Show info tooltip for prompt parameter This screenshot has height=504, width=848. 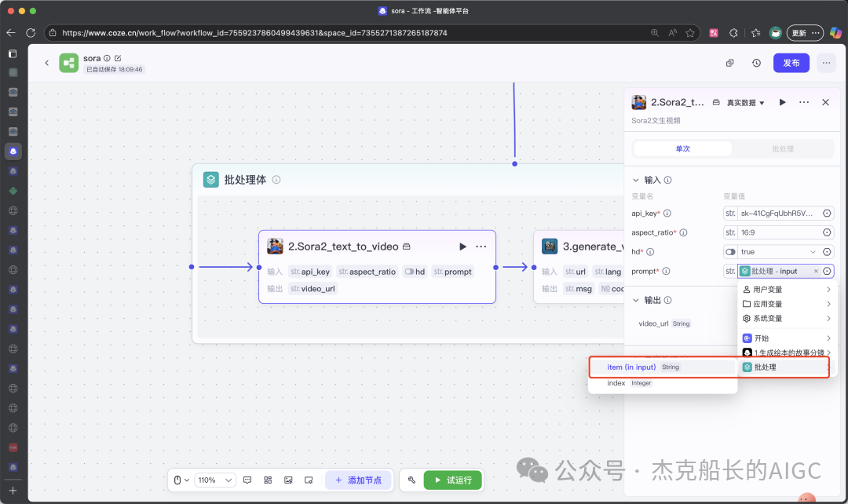pos(667,271)
